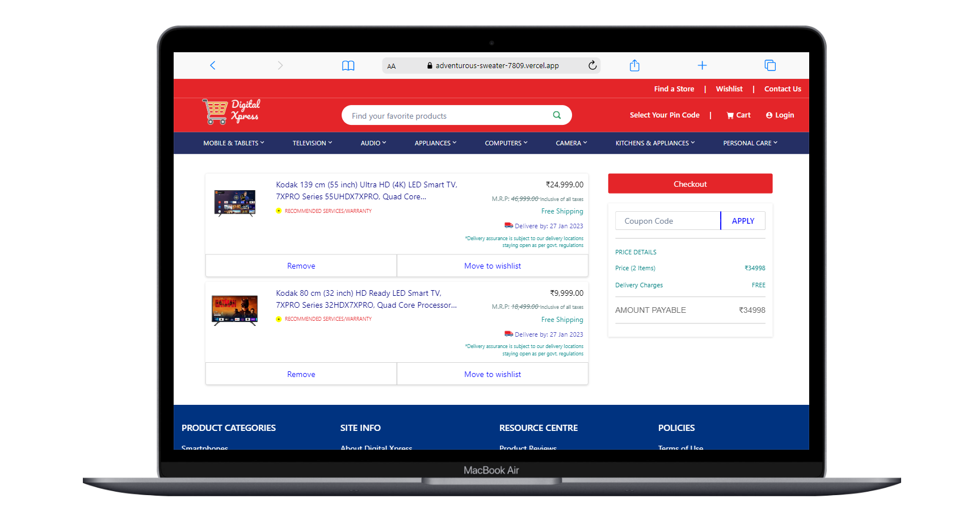Click the RESOURCE CENTRE footer heading
This screenshot has height=511, width=980.
click(539, 428)
